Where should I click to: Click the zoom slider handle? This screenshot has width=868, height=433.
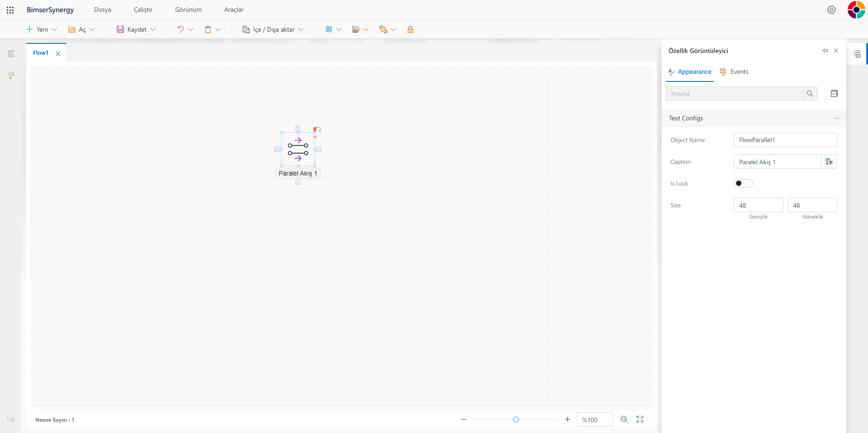[x=515, y=419]
